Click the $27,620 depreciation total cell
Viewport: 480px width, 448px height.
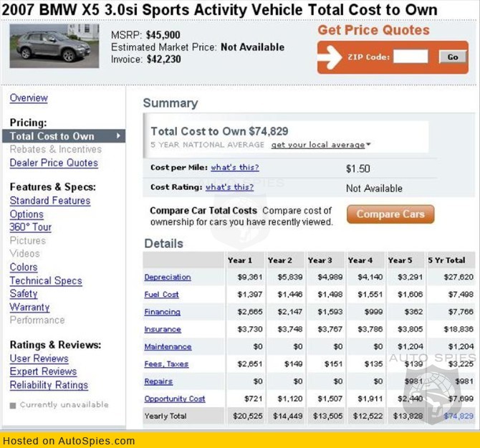coord(459,277)
